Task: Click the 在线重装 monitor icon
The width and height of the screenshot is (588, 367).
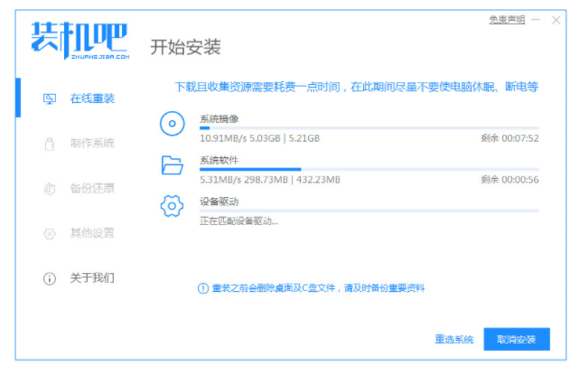Action: 50,99
